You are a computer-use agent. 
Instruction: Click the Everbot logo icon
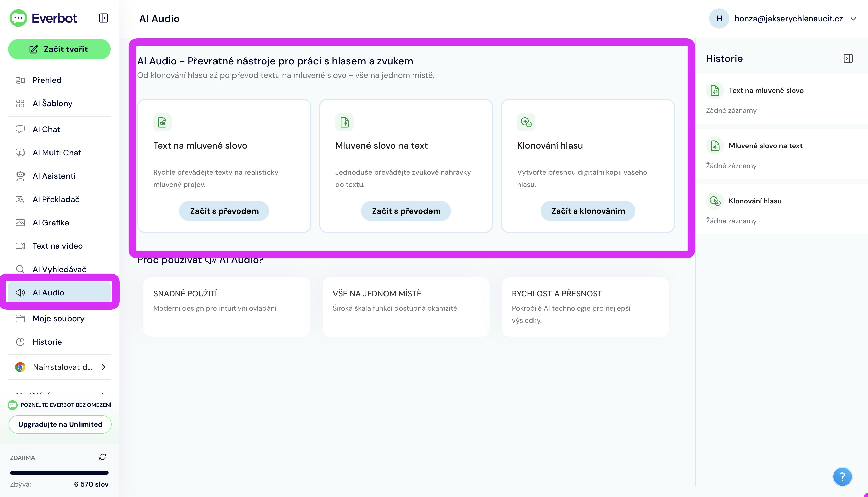[18, 18]
